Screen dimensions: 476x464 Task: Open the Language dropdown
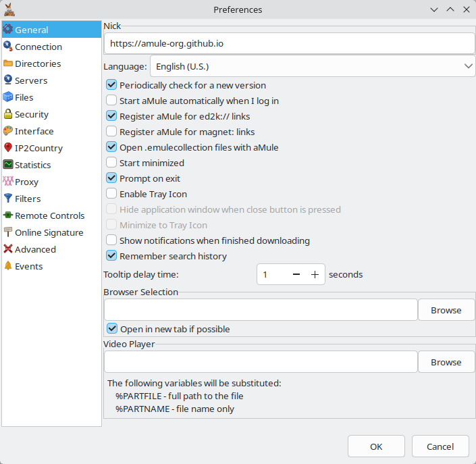(313, 66)
